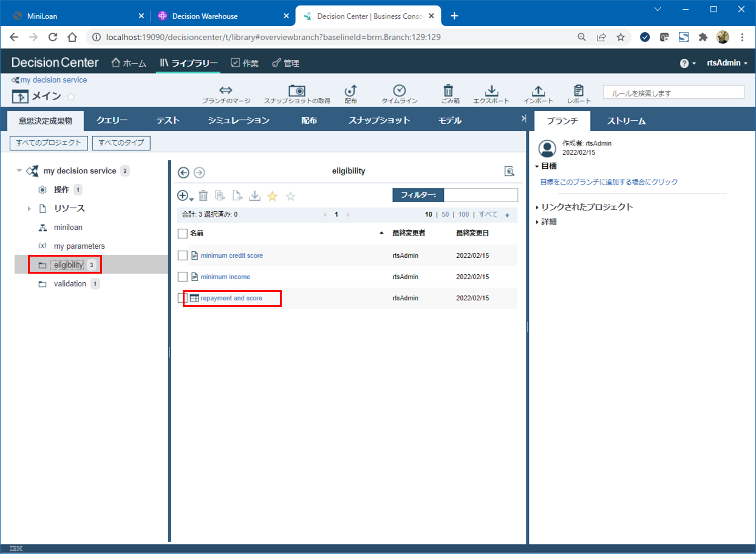This screenshot has height=554, width=756.
Task: Open the recycle bin (ごみ箱)
Action: [x=448, y=90]
